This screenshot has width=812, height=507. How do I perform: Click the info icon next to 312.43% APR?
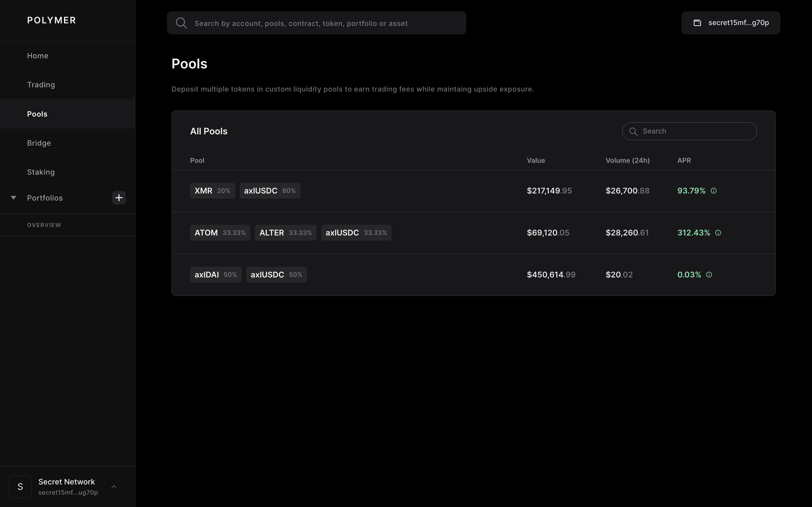coord(718,233)
